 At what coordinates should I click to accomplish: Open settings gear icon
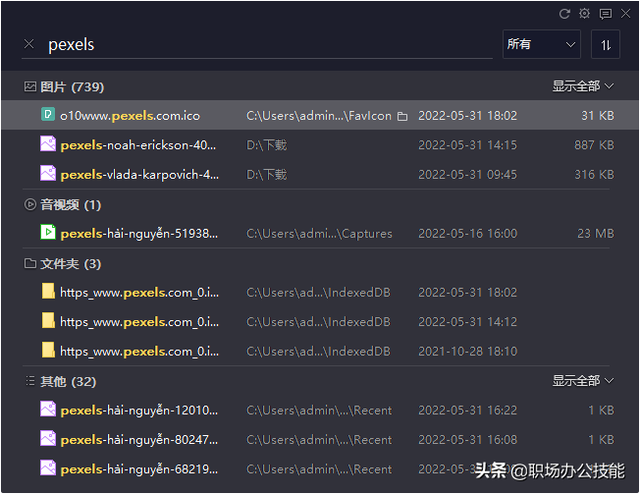584,14
